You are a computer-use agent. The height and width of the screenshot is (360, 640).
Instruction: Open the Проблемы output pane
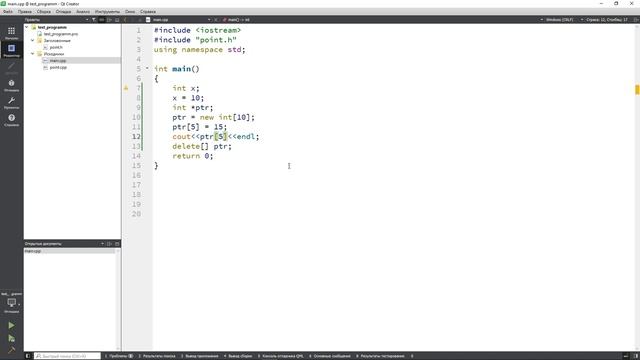119,356
